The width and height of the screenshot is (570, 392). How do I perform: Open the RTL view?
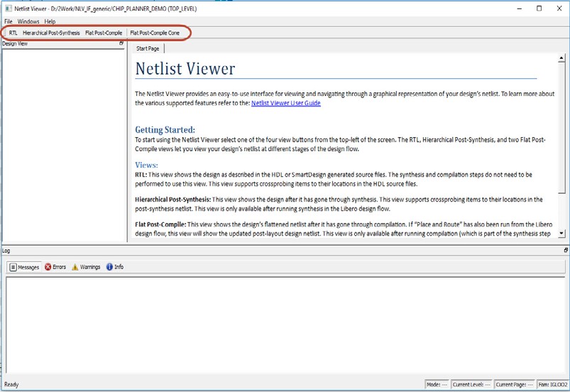point(13,33)
